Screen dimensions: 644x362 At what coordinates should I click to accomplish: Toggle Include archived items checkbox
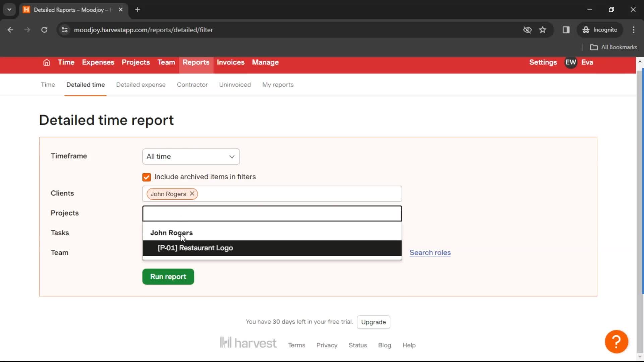146,176
